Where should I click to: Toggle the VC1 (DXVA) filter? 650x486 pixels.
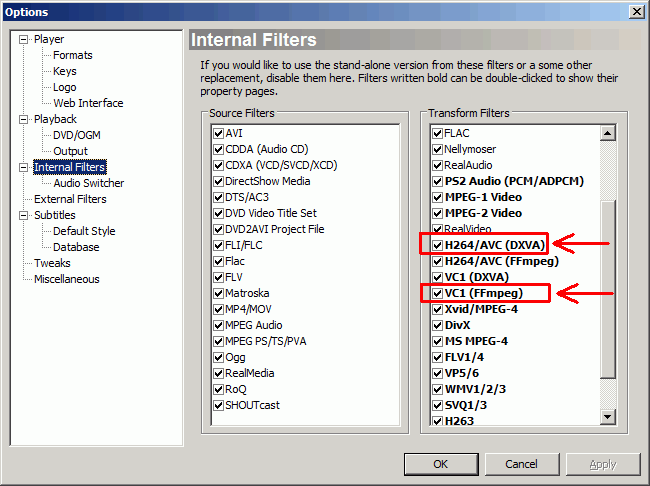[x=437, y=277]
